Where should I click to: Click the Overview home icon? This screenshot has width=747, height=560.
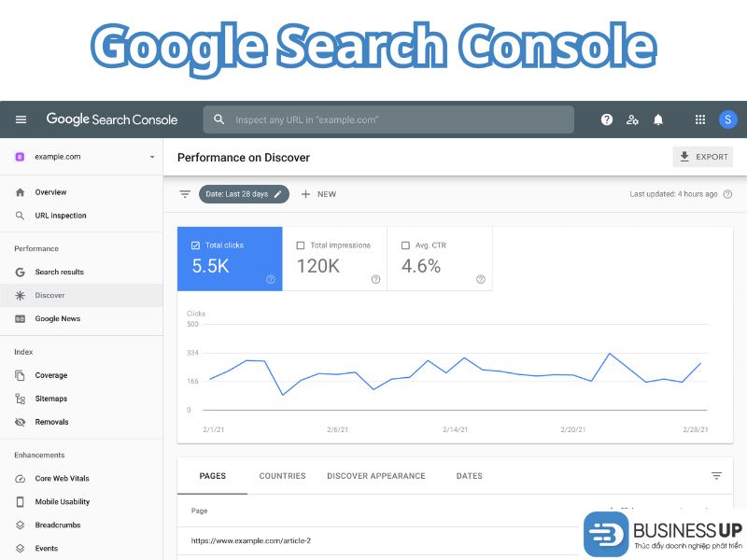20,192
